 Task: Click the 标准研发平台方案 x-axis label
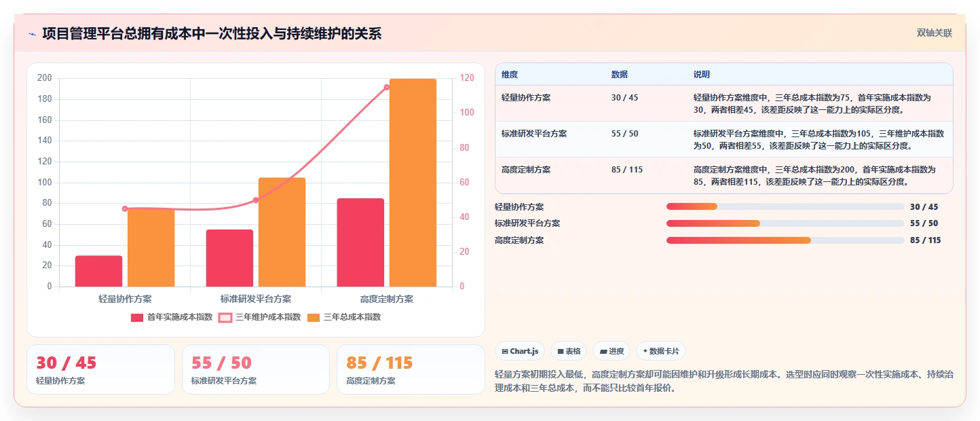click(256, 299)
